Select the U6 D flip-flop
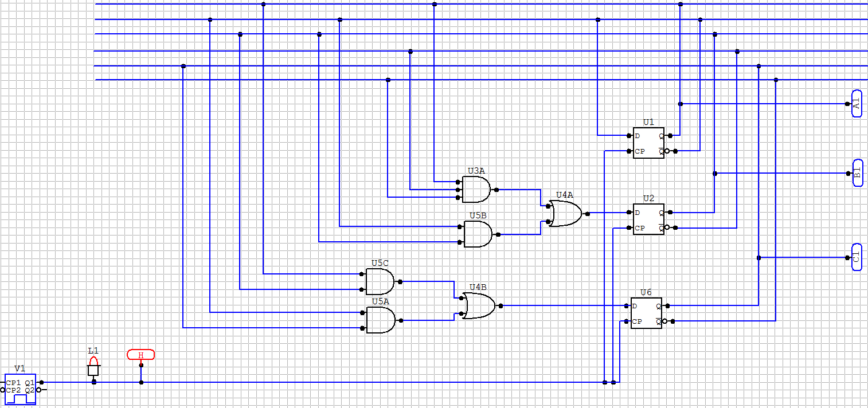Screen dimensions: 868x408 pos(646,313)
